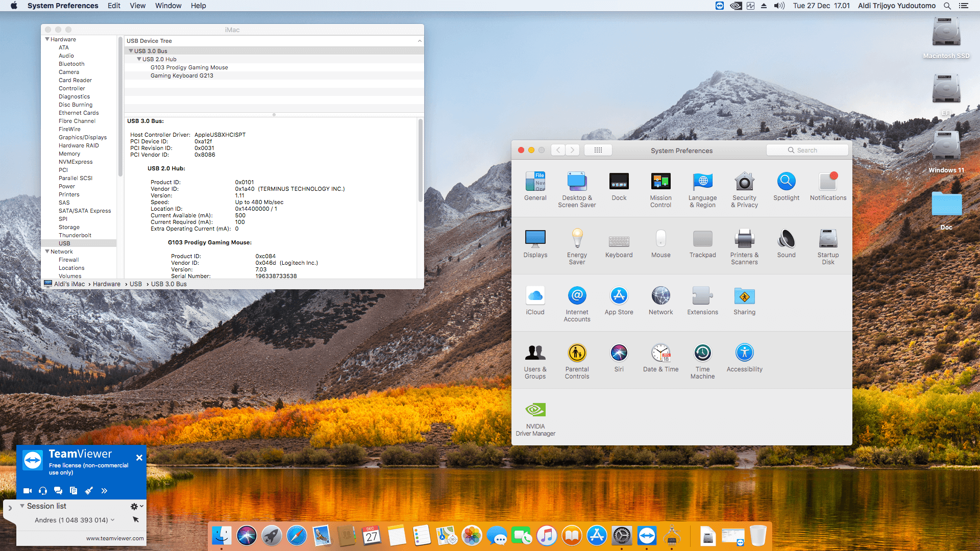This screenshot has height=551, width=980.
Task: Open Network preferences pane
Action: point(660,300)
